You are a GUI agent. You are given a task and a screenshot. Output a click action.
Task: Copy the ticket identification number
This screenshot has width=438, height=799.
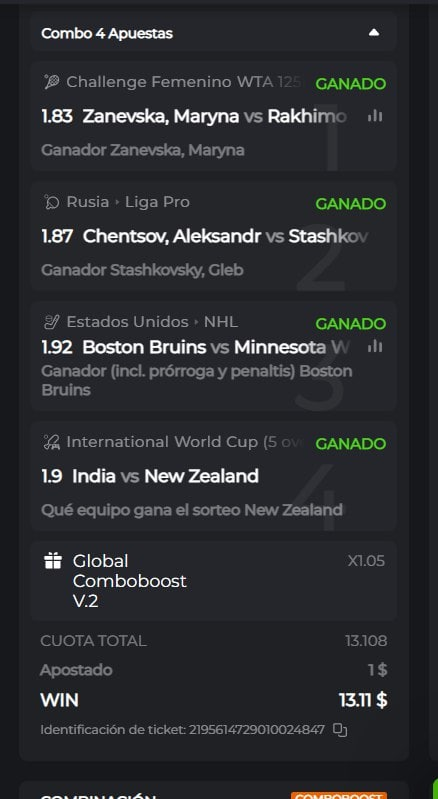(340, 730)
